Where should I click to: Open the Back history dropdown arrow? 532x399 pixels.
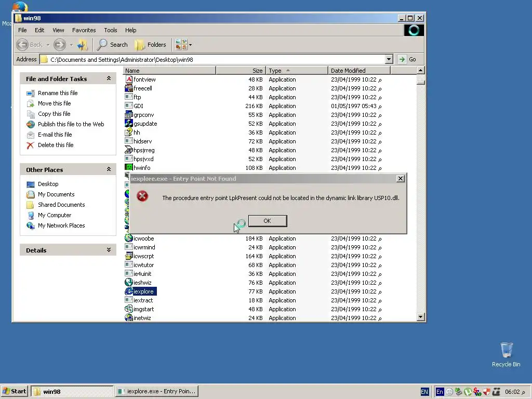(x=48, y=45)
